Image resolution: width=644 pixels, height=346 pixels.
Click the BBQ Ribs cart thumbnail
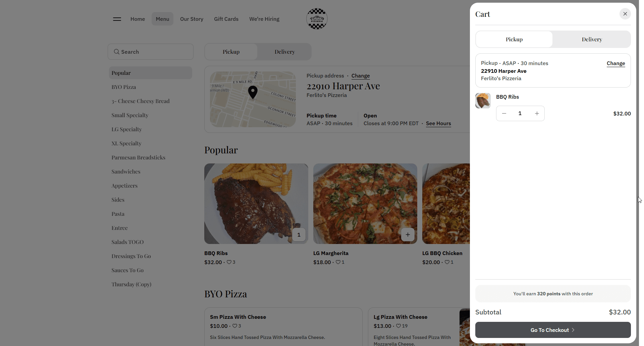point(483,101)
